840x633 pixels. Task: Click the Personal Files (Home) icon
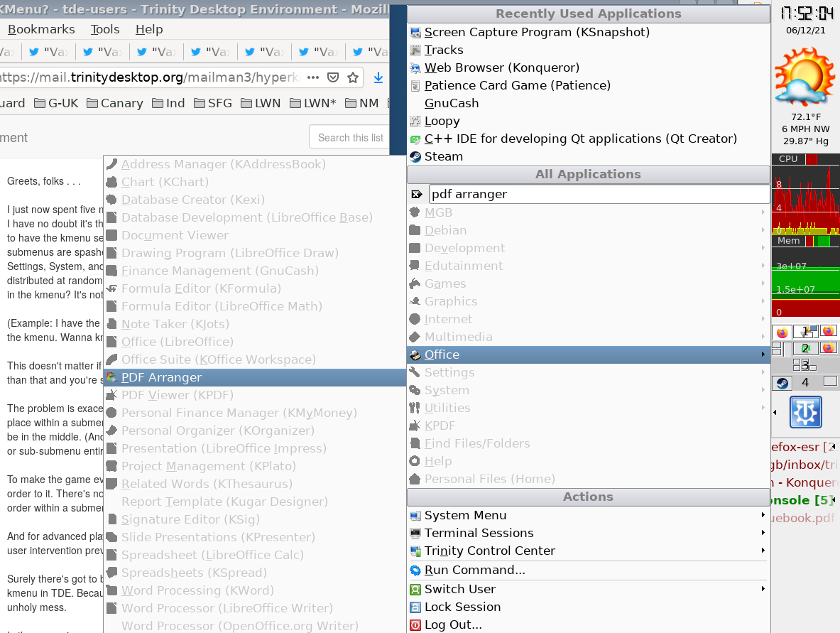click(x=415, y=479)
